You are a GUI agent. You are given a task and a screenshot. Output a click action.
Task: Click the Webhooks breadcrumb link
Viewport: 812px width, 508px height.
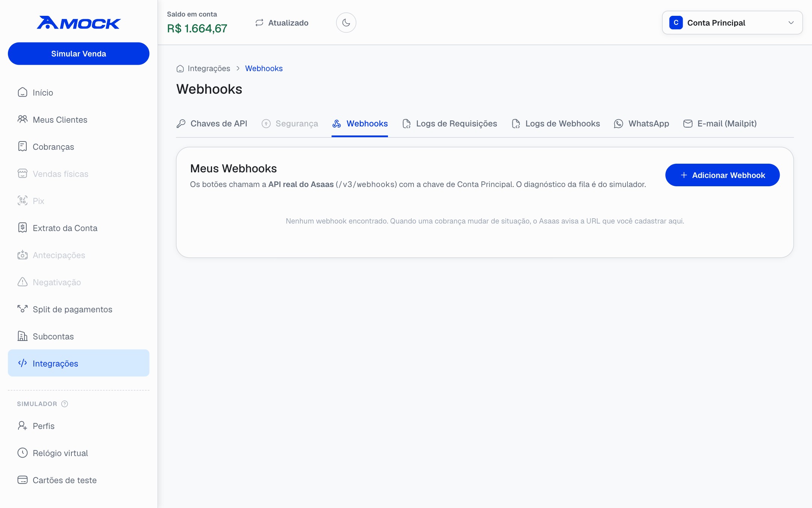[264, 68]
